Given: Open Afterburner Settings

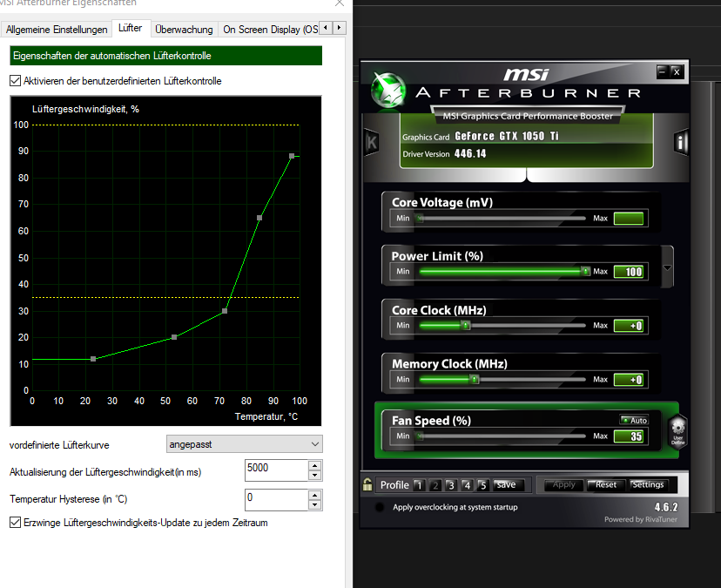Looking at the screenshot, I should tap(648, 484).
